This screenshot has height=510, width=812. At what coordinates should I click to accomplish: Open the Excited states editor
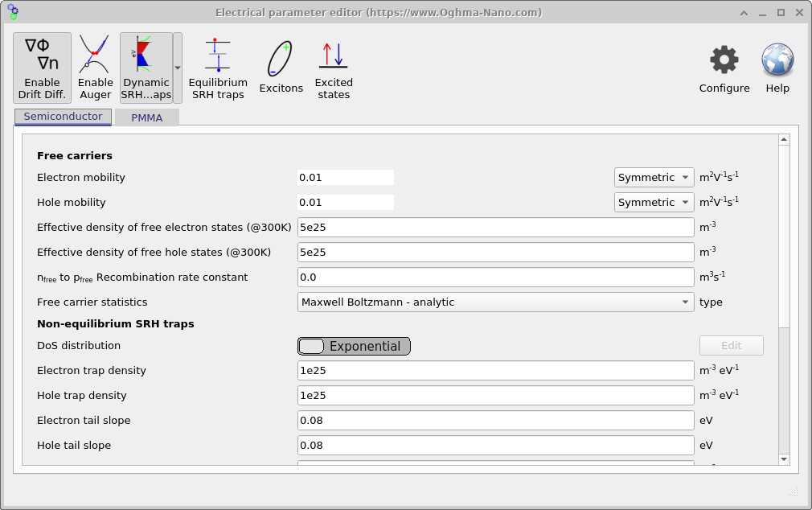334,68
